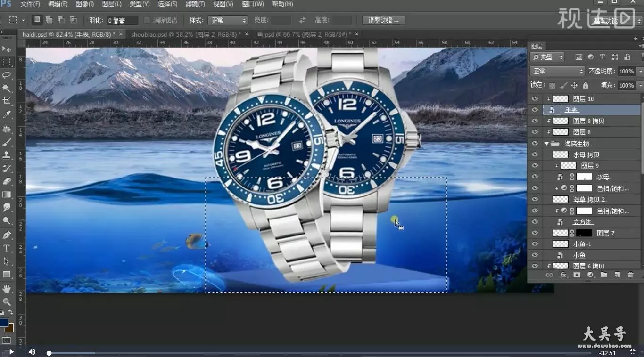Click the video progress bar
644x357 pixels.
pos(319,353)
